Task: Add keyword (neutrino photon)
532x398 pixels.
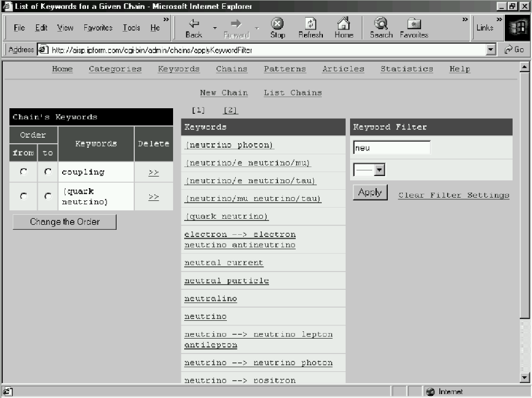Action: [x=229, y=145]
